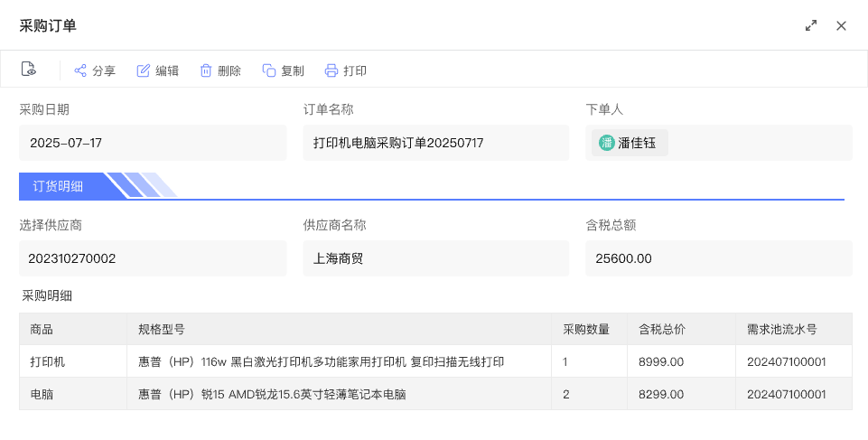Screen dimensions: 868x440
Task: Click the 采购订单 dialog title
Action: coord(48,25)
